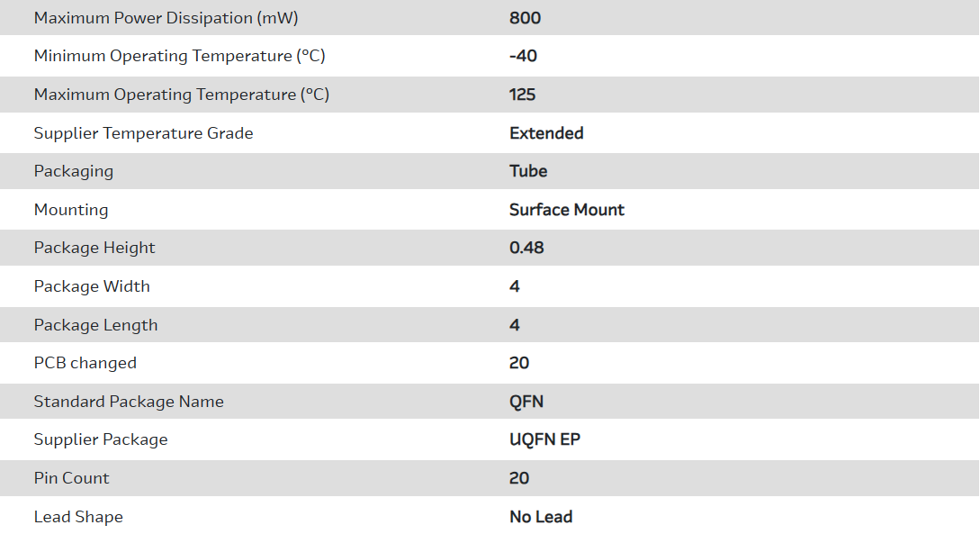Click the Maximum Operating Temperature label

181,95
